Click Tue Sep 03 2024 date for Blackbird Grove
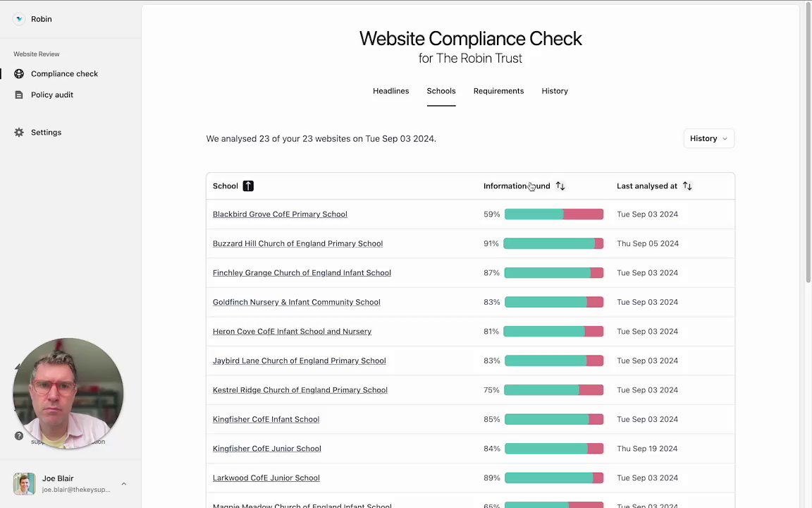The height and width of the screenshot is (508, 812). pos(647,214)
